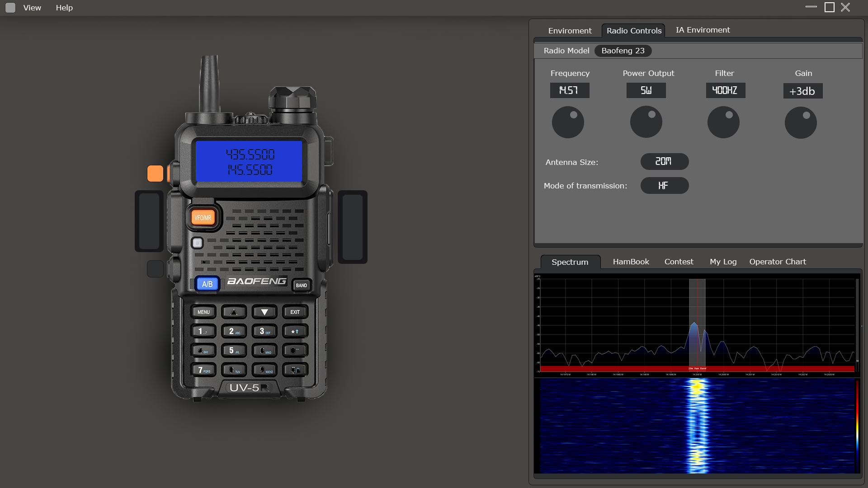
Task: Click keypad digit 0 key
Action: tap(295, 351)
